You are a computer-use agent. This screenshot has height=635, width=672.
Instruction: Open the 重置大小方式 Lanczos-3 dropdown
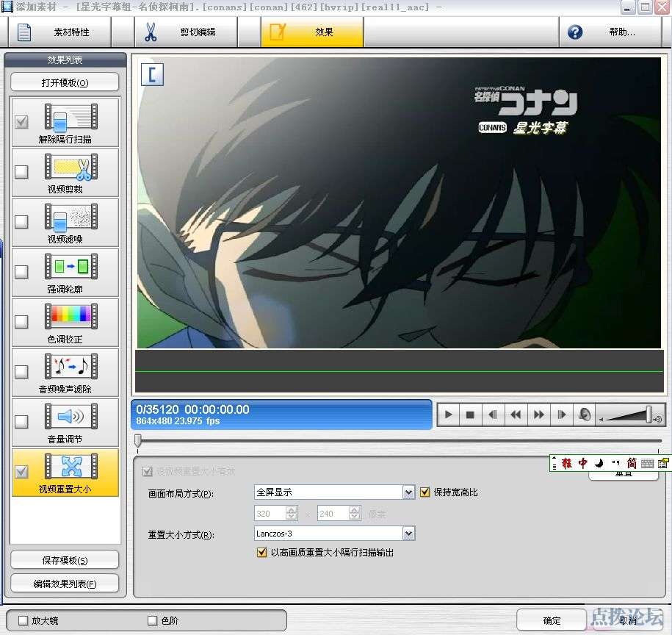tap(409, 534)
